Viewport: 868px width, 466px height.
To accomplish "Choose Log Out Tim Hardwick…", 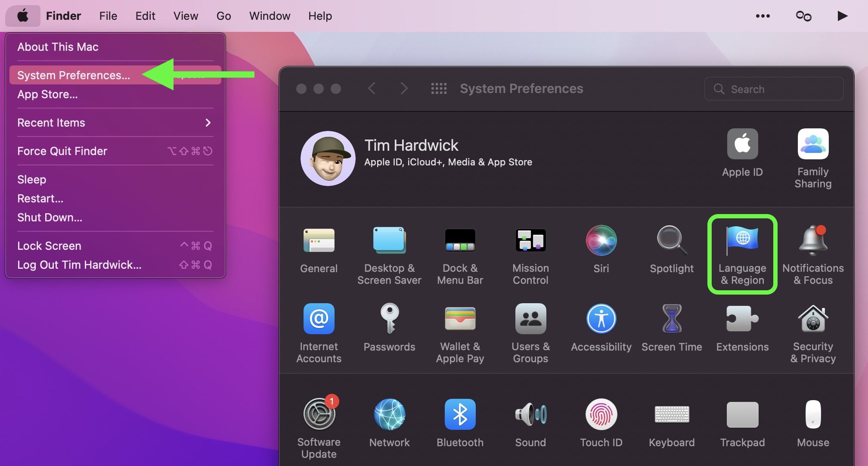I will (115, 265).
